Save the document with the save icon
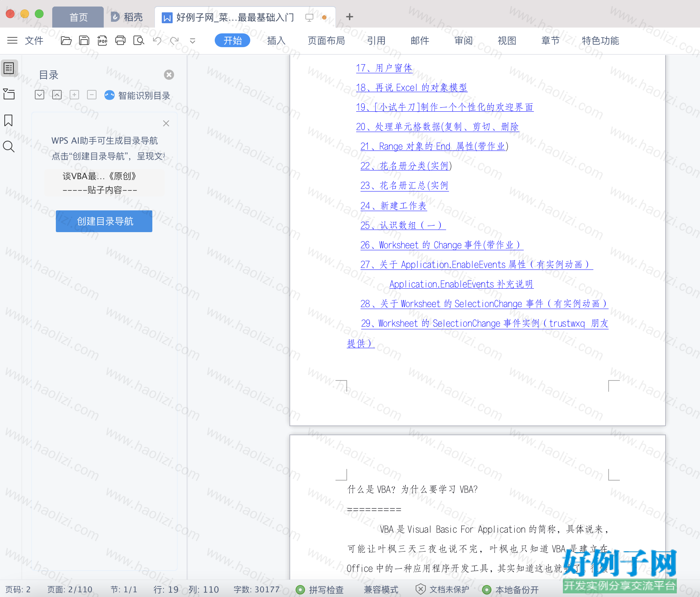The height and width of the screenshot is (597, 700). pos(84,40)
